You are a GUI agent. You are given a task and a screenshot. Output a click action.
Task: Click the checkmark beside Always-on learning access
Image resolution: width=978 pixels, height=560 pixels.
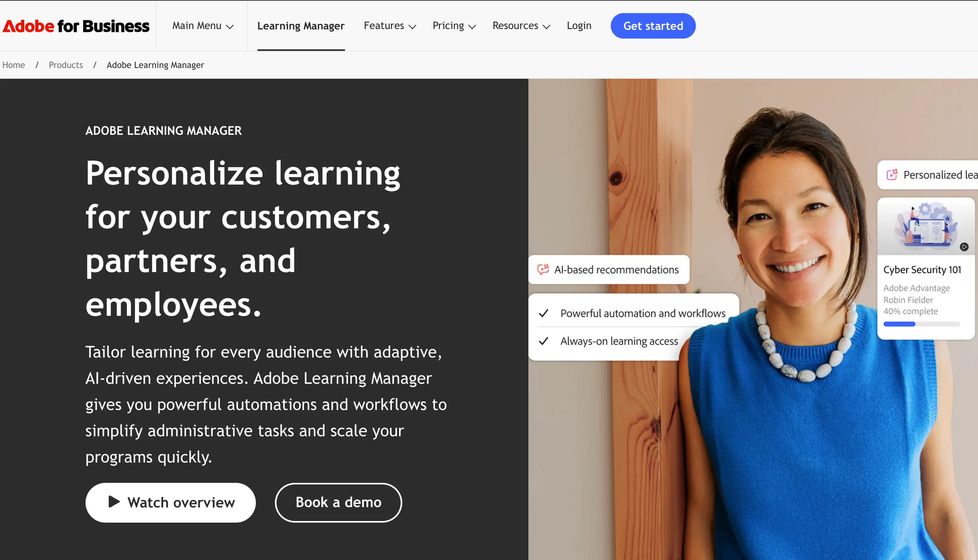(x=544, y=341)
